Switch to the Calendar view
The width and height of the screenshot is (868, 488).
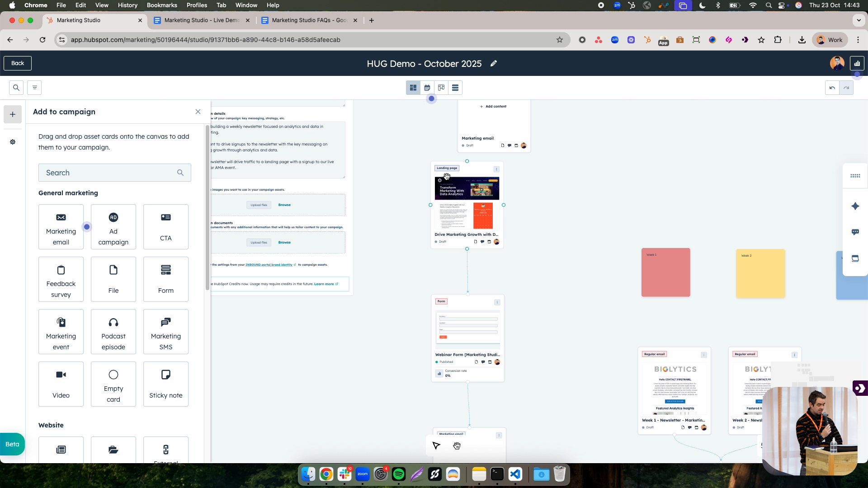click(x=427, y=88)
